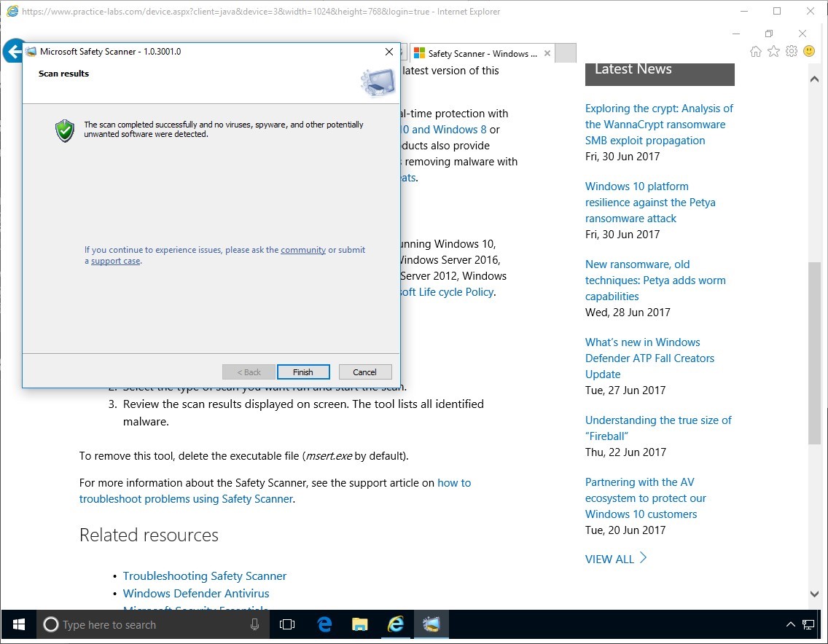Open Windows Defender Antivirus resource link
The height and width of the screenshot is (644, 828).
click(196, 593)
